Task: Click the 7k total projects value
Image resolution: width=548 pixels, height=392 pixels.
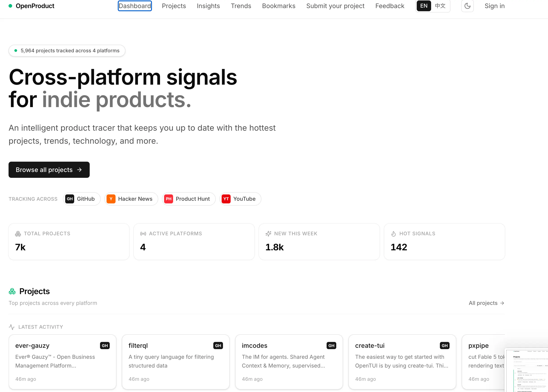Action: tap(20, 247)
